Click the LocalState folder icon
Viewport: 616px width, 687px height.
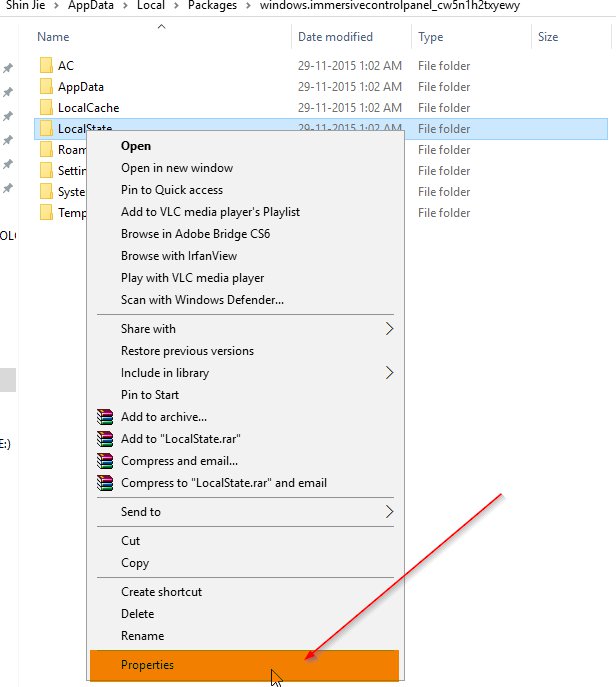46,129
